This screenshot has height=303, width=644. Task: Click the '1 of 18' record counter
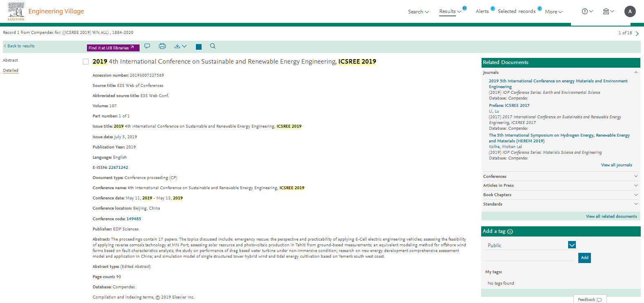[625, 33]
